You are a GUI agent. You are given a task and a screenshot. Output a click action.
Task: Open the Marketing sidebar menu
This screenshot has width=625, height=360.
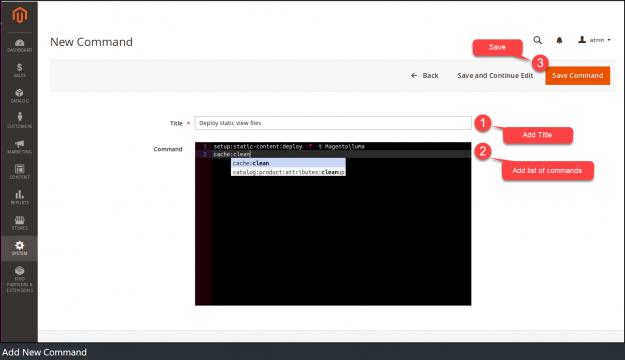[x=20, y=147]
